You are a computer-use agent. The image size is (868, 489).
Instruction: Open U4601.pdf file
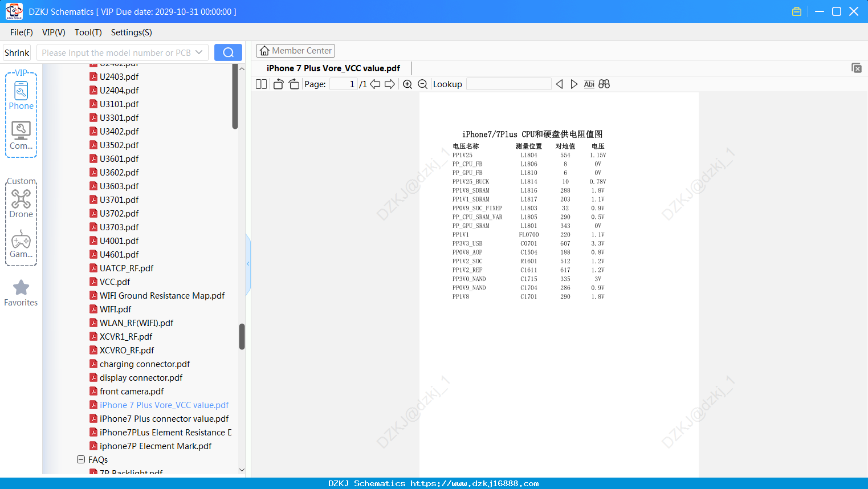(114, 254)
